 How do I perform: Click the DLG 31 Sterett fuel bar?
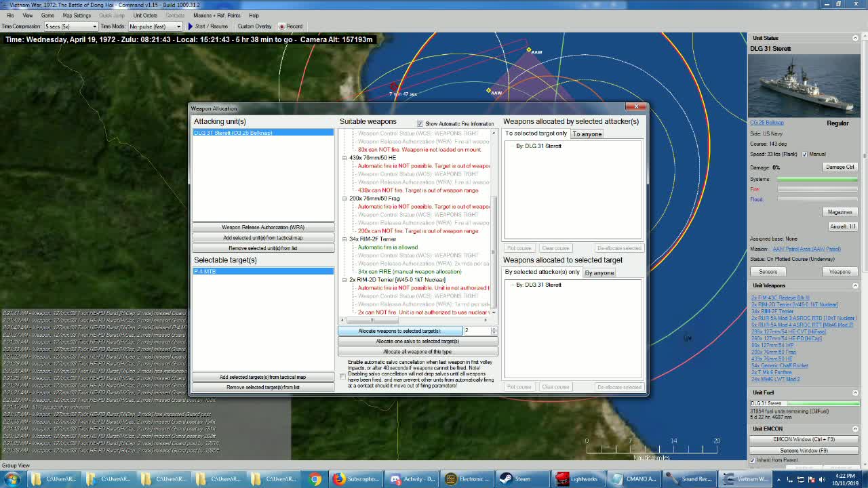(804, 403)
